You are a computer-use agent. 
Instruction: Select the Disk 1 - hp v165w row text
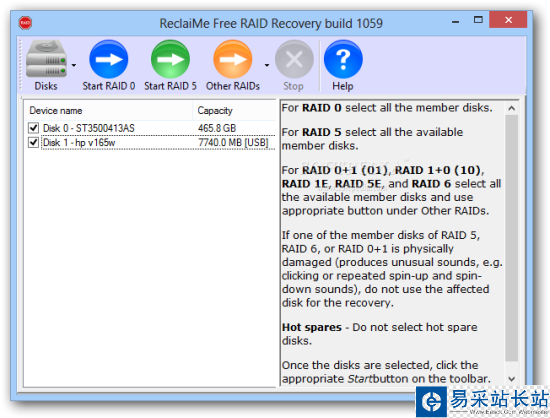click(79, 142)
